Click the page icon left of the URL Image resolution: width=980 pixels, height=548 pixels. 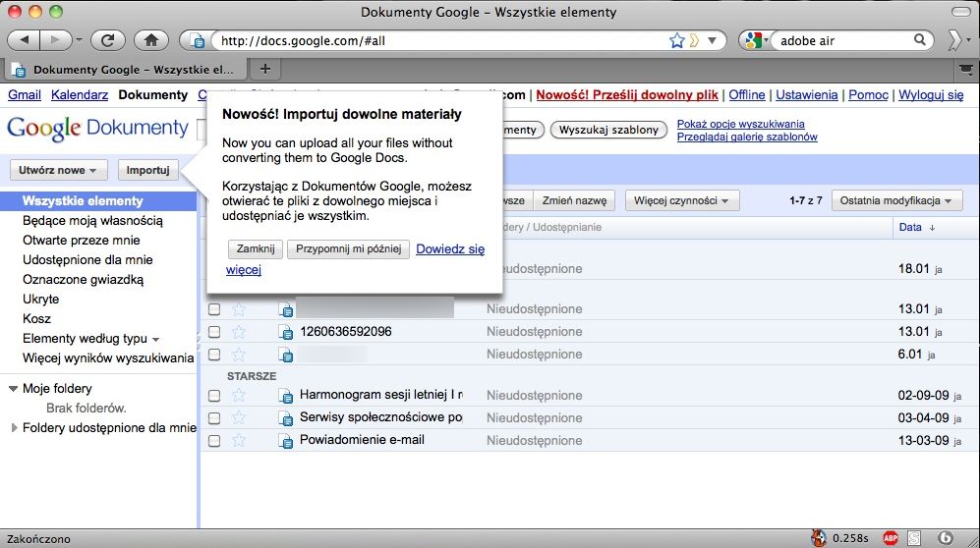click(x=198, y=41)
